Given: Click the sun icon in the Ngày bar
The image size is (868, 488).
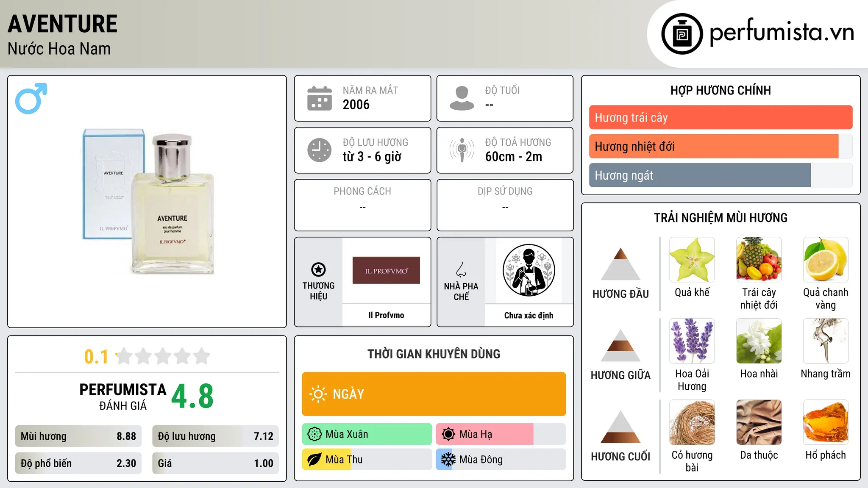Looking at the screenshot, I should [318, 394].
